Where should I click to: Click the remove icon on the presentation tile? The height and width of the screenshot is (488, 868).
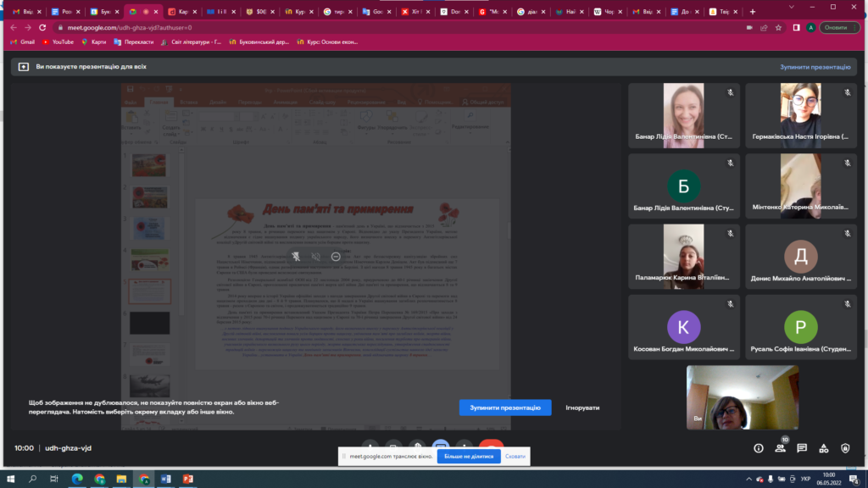[336, 256]
